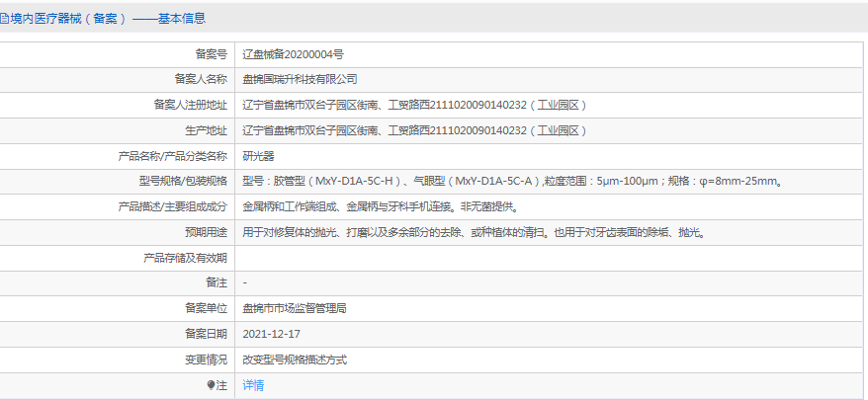Click the 备案单位 label
This screenshot has height=400, width=868.
(206, 308)
